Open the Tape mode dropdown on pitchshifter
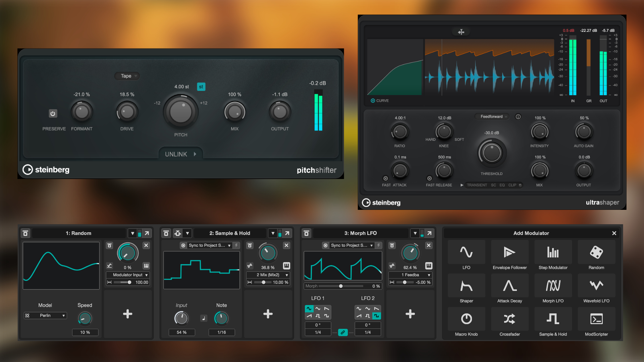Image resolution: width=644 pixels, height=362 pixels. pyautogui.click(x=127, y=76)
